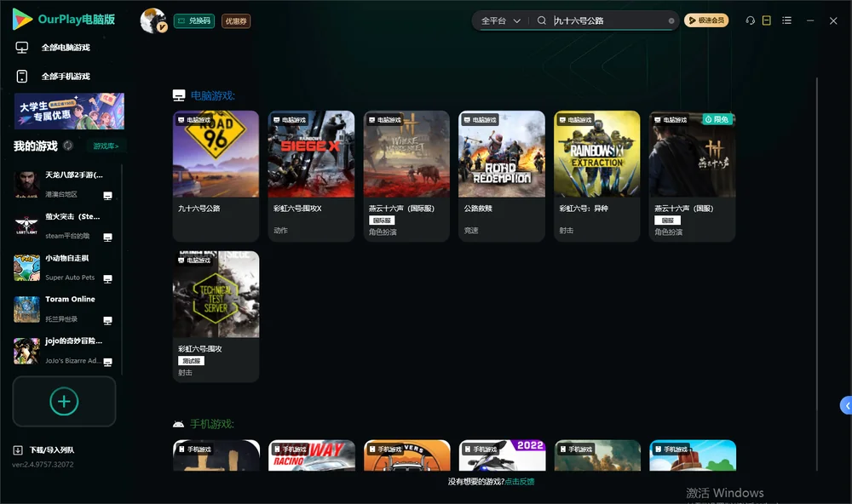852x504 pixels.
Task: Clear the search box text
Action: [671, 20]
